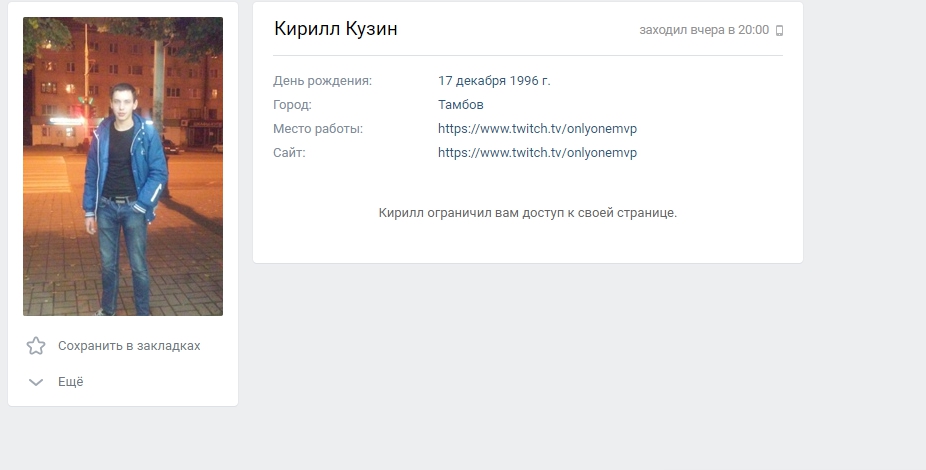
Task: Click the mobile device icon by last-seen time
Action: click(780, 31)
